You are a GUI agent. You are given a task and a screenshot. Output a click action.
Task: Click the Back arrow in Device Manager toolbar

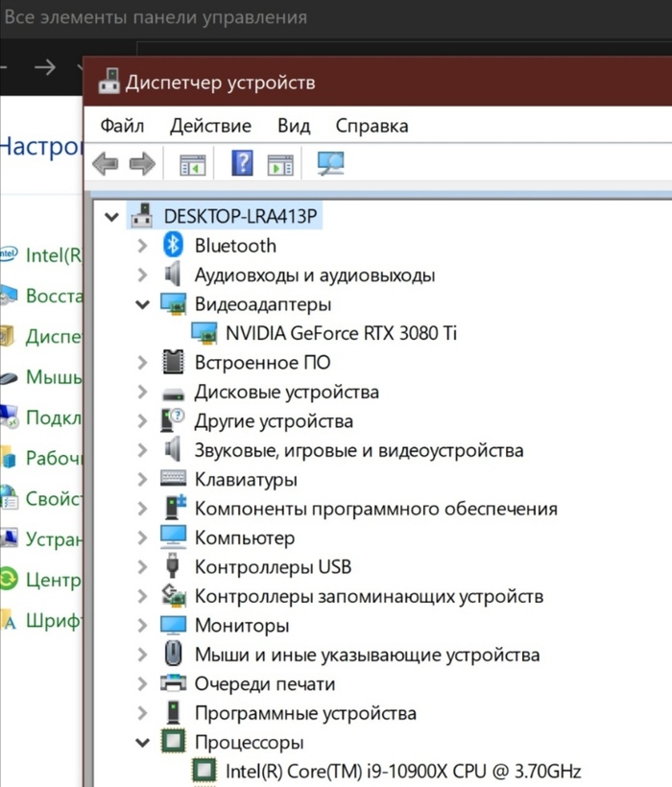(106, 163)
